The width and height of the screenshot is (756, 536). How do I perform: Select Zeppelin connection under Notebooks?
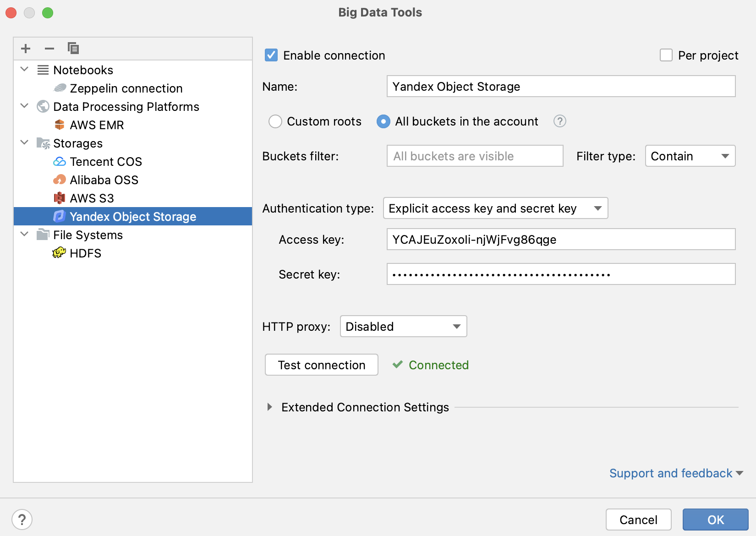point(126,88)
